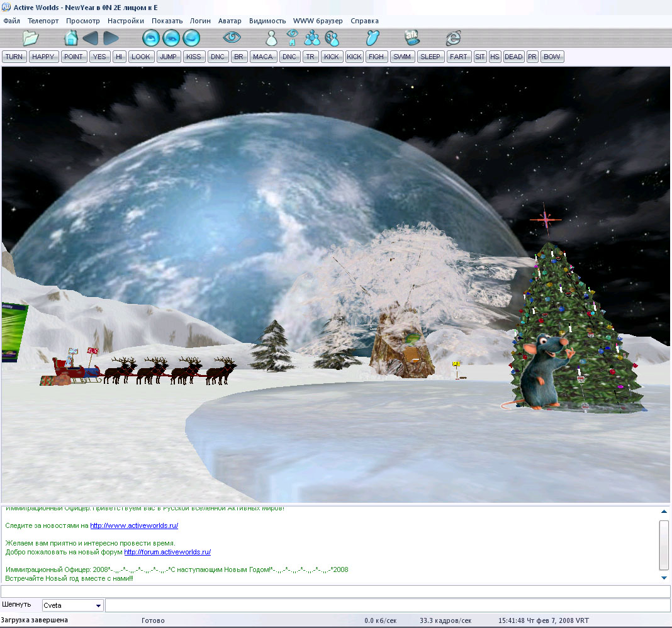Select the half-closed eye view button
The height and width of the screenshot is (628, 672).
[x=171, y=38]
